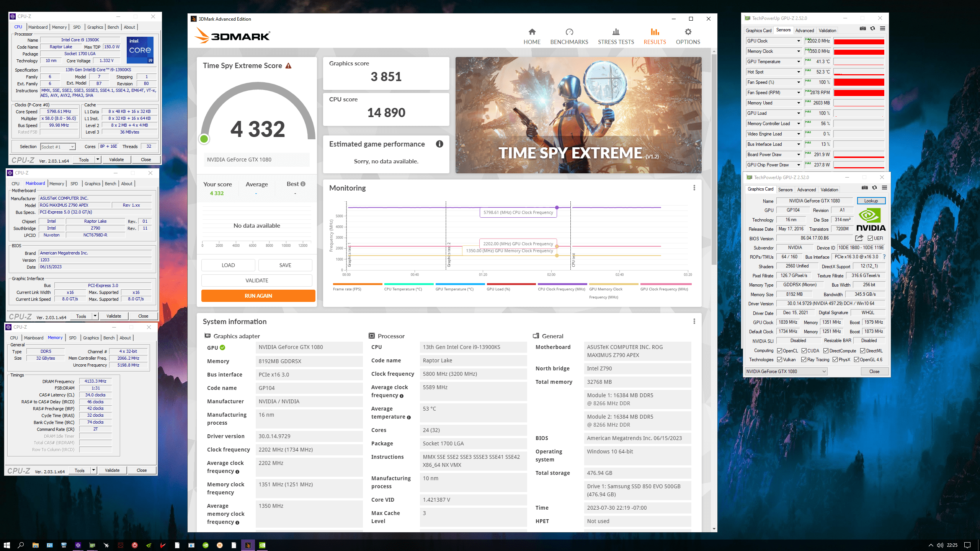Image resolution: width=980 pixels, height=551 pixels.
Task: Select the Advanced tab in the GPU-Z Sensors window
Action: point(804,31)
